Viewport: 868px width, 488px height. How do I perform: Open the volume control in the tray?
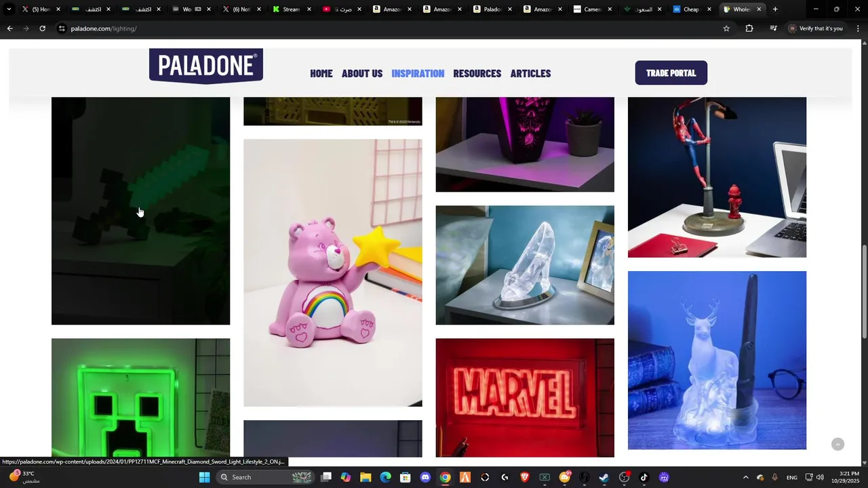[x=820, y=477]
